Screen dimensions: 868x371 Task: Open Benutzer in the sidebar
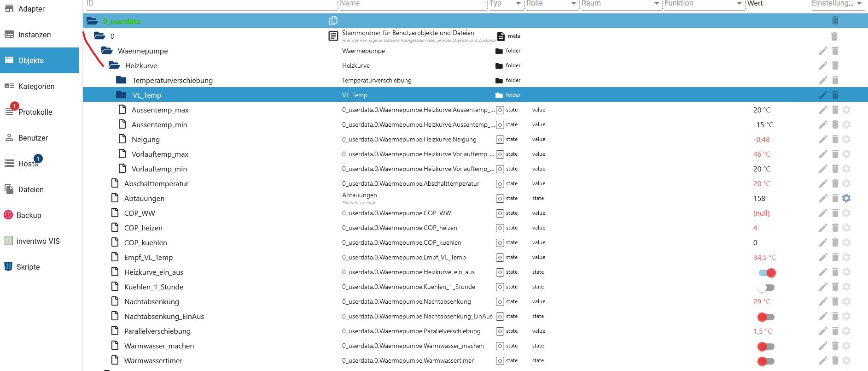click(x=39, y=138)
